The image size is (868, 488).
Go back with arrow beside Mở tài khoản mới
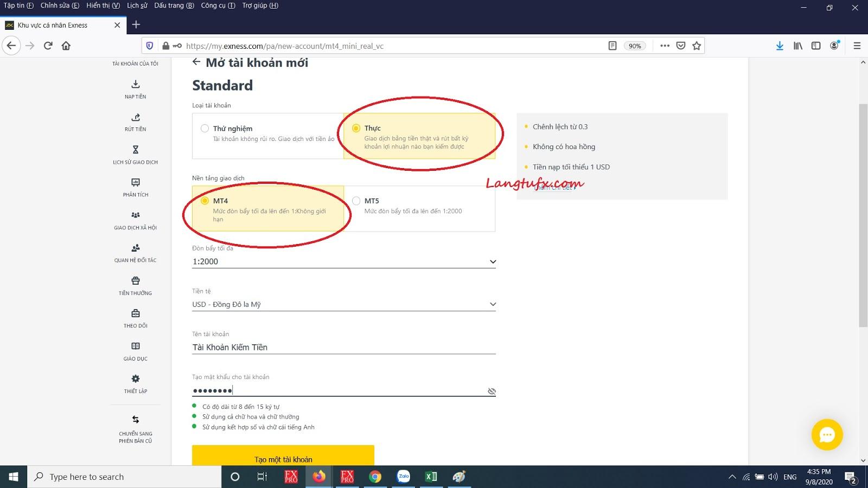tap(196, 62)
